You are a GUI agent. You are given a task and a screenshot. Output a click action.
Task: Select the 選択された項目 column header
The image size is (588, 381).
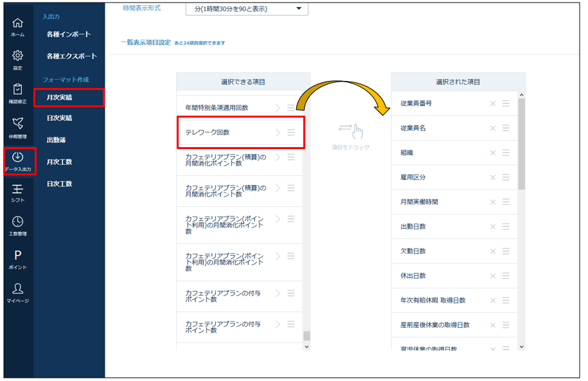pos(458,82)
